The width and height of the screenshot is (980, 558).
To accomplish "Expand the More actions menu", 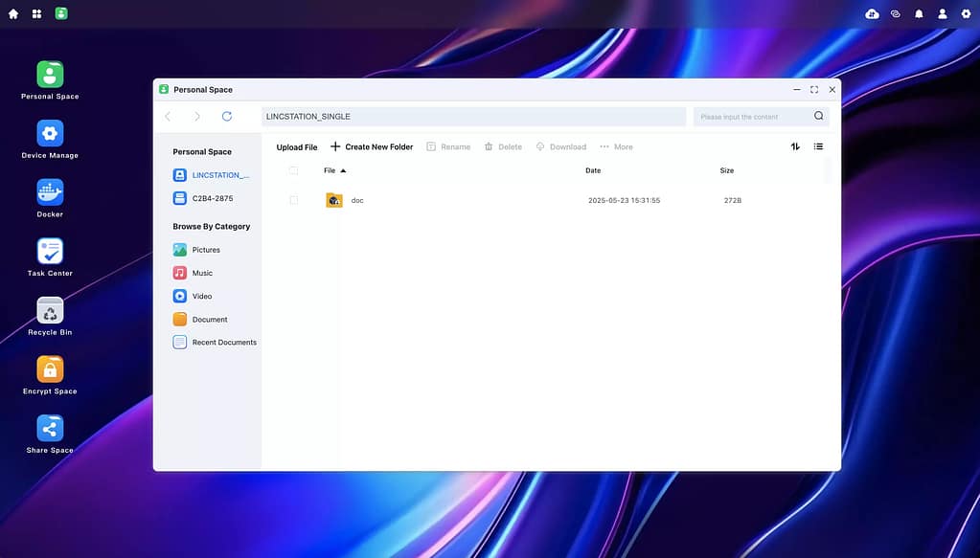I will tap(616, 146).
